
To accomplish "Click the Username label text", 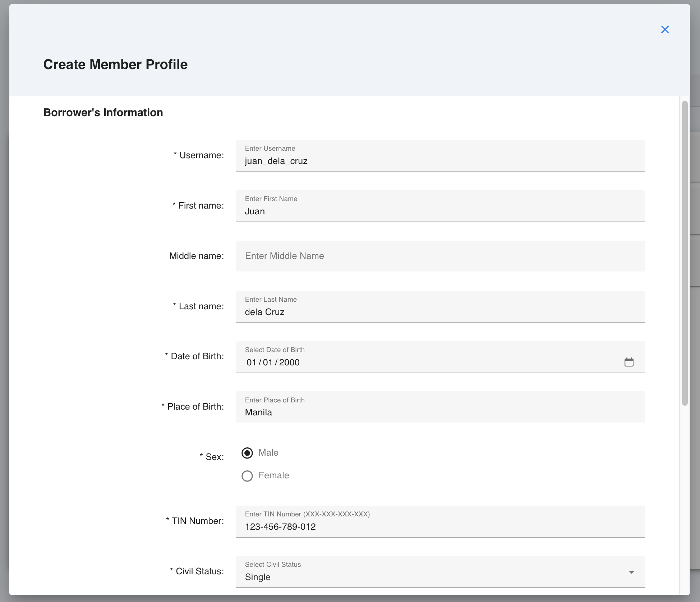I will click(x=199, y=155).
